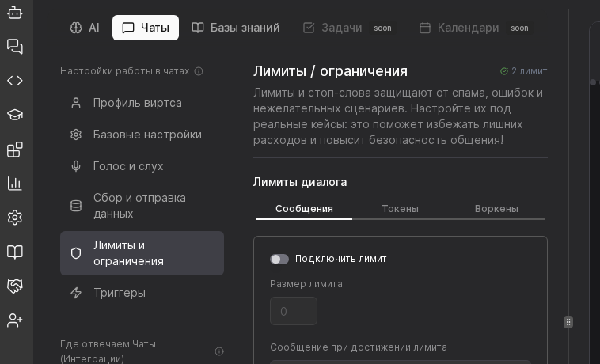Open the handshake partners icon in sidebar
Image resolution: width=600 pixels, height=364 pixels.
[15, 286]
